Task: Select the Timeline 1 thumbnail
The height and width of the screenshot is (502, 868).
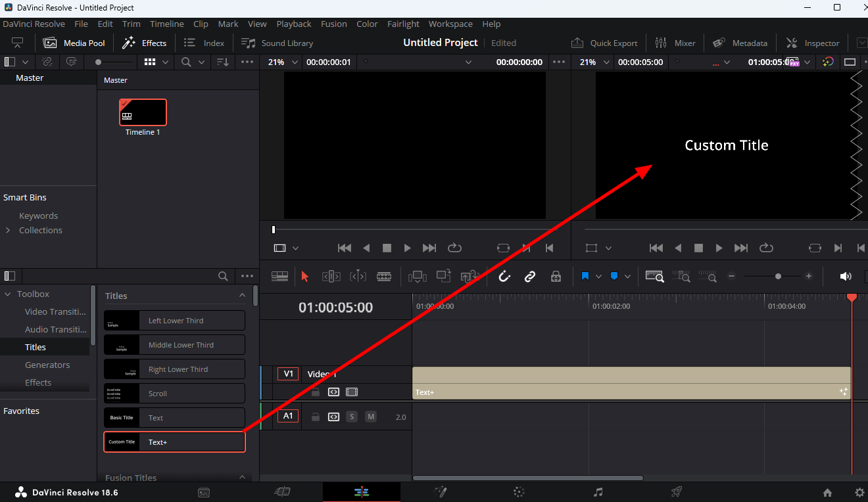Action: pos(143,112)
